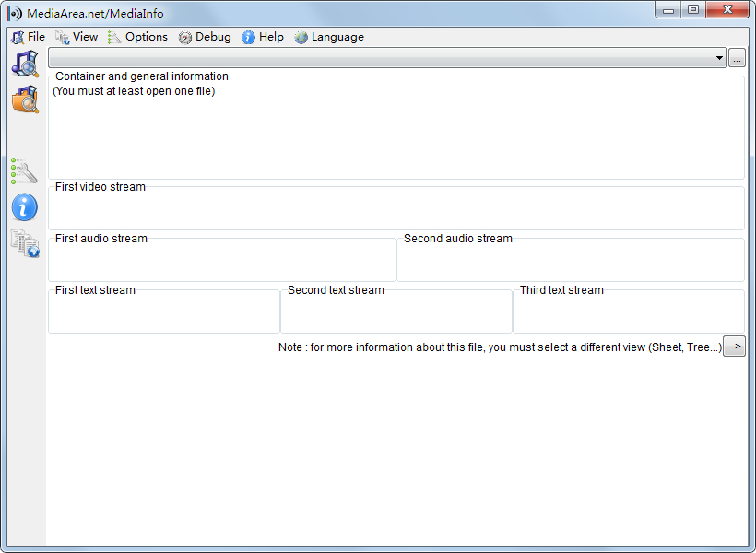Click "(You must at least open one file)" text
The image size is (756, 553).
coord(134,91)
